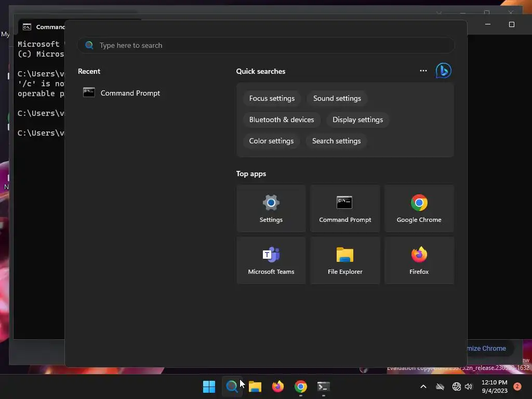The image size is (532, 399).
Task: Open Bing Chat icon in search panel
Action: (443, 71)
